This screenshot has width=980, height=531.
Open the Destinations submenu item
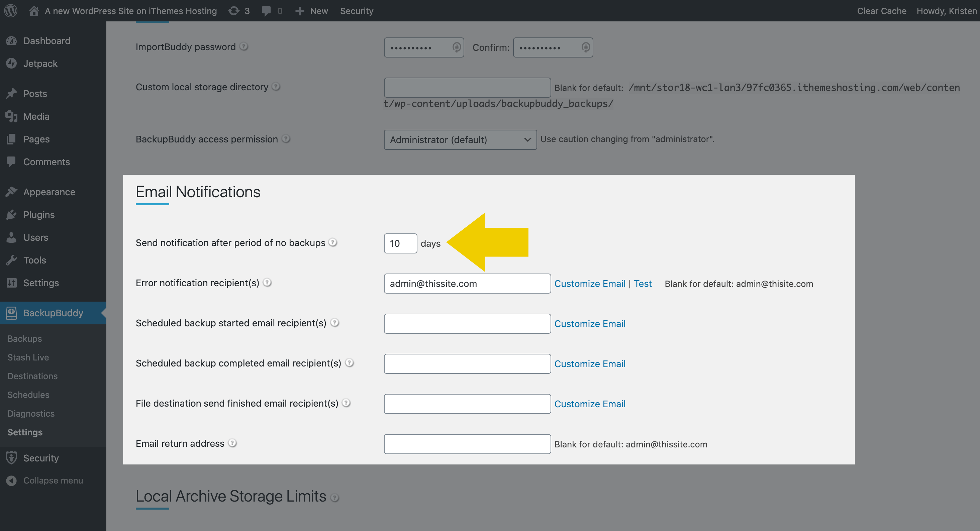tap(33, 376)
